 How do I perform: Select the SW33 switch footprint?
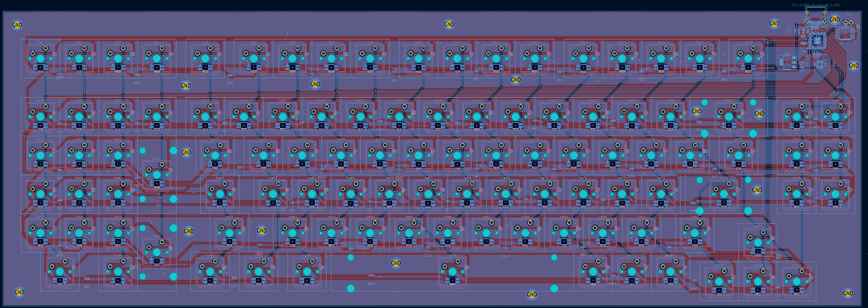[593, 117]
